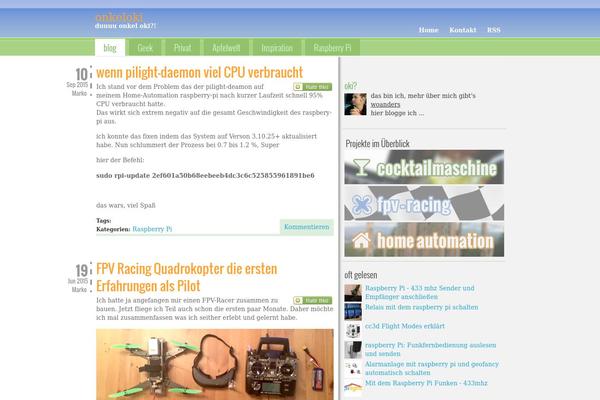Select the blog tab
This screenshot has height=400, width=600.
(110, 48)
